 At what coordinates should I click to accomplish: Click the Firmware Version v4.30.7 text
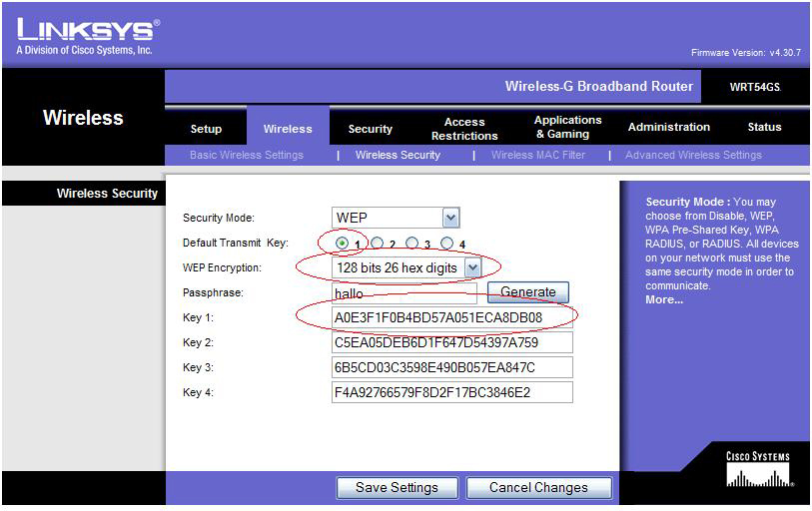click(746, 52)
